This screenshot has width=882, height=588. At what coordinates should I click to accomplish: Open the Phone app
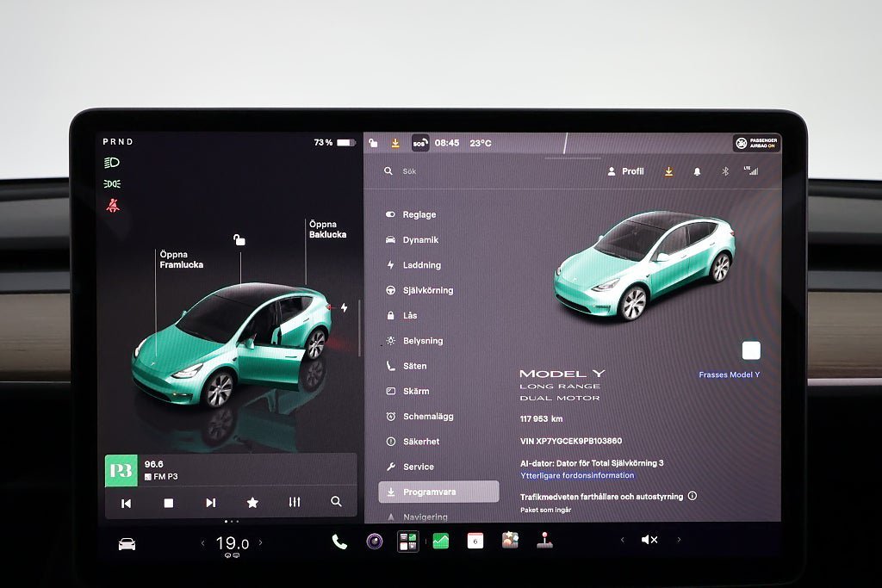339,542
